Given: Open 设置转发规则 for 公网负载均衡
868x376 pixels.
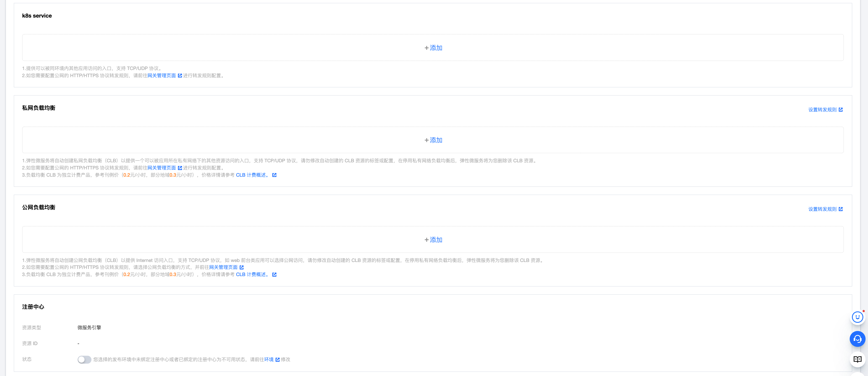Looking at the screenshot, I should pyautogui.click(x=822, y=209).
